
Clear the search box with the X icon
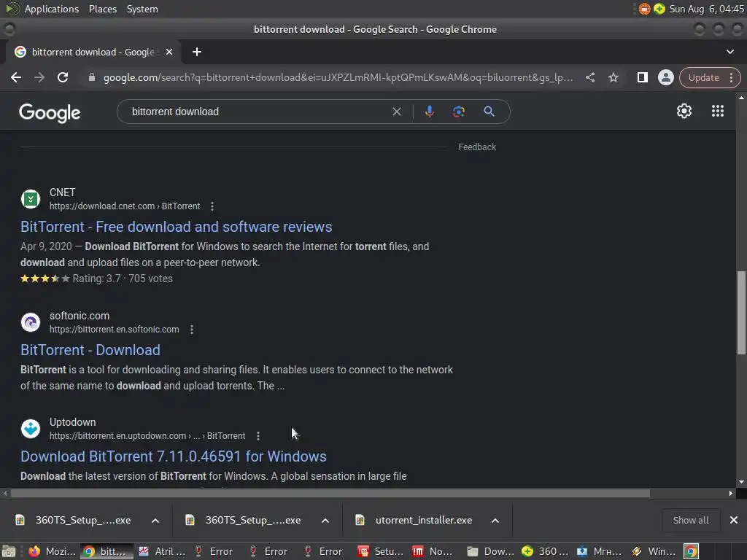396,112
